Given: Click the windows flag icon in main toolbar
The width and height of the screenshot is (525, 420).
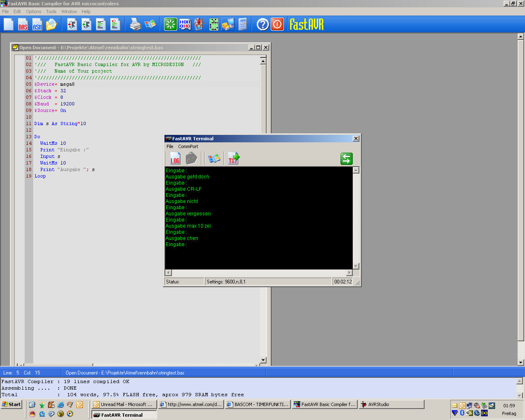Looking at the screenshot, I should (x=151, y=24).
